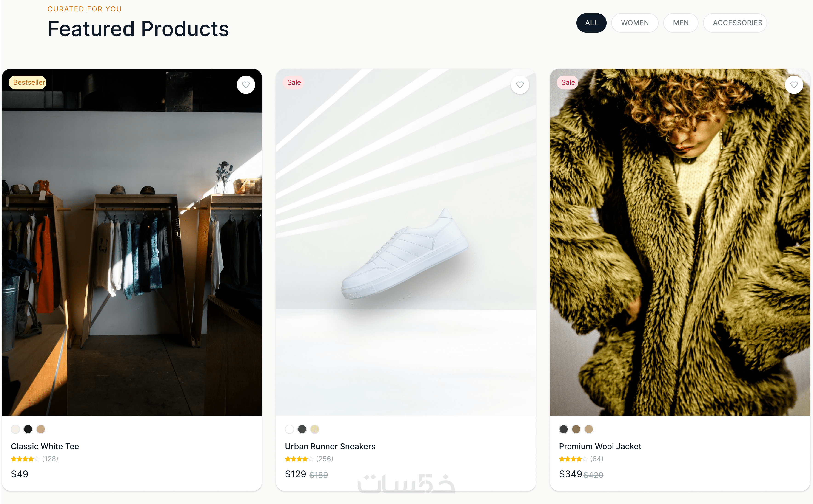Show only MEN products
The width and height of the screenshot is (813, 504).
click(681, 23)
